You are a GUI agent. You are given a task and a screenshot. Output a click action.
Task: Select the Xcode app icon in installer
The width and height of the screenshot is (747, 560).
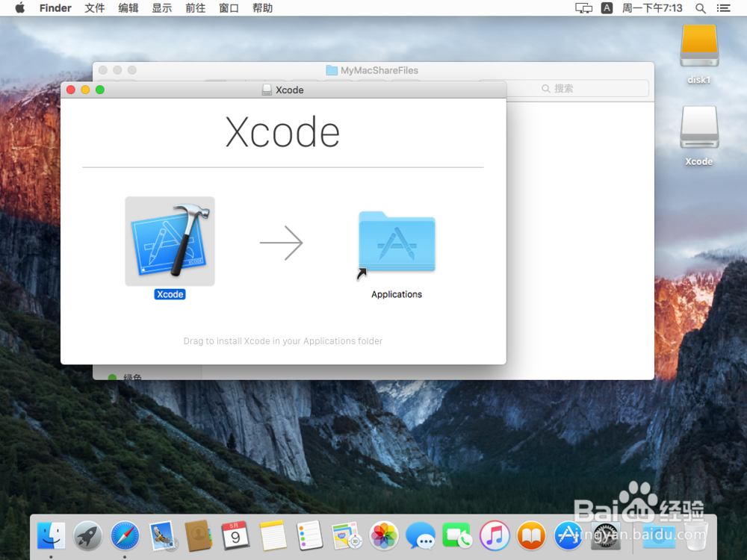pos(170,241)
